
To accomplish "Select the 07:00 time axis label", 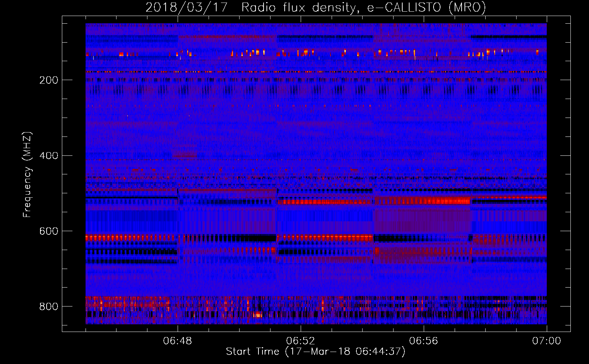I will [547, 341].
